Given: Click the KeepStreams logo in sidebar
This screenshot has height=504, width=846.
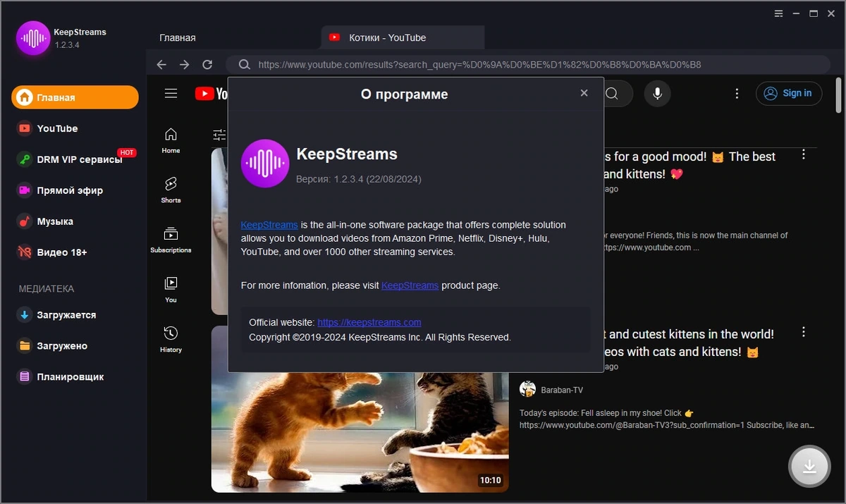Looking at the screenshot, I should (x=33, y=38).
